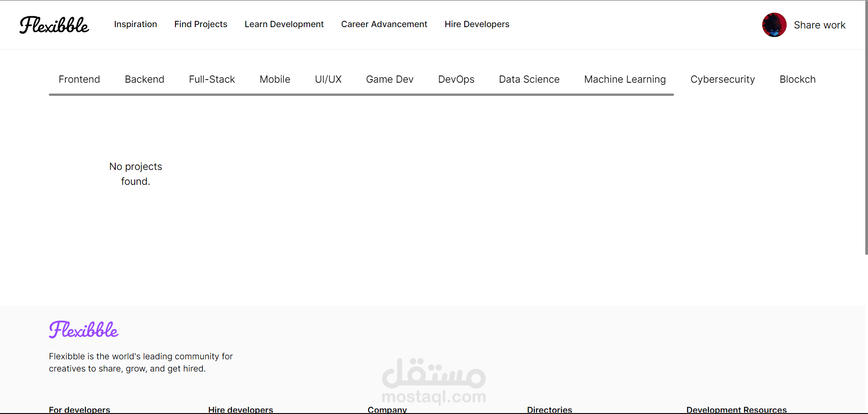Filter by Mobile category
Viewport: 868px width, 414px height.
(275, 80)
